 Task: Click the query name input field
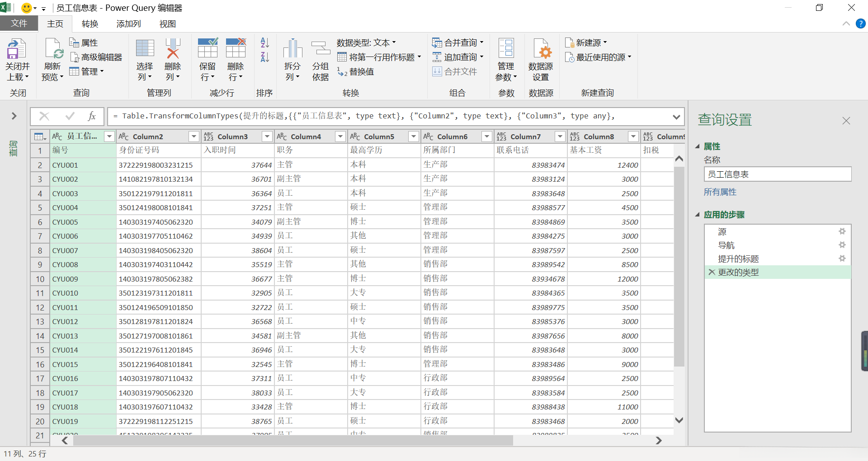tap(777, 174)
